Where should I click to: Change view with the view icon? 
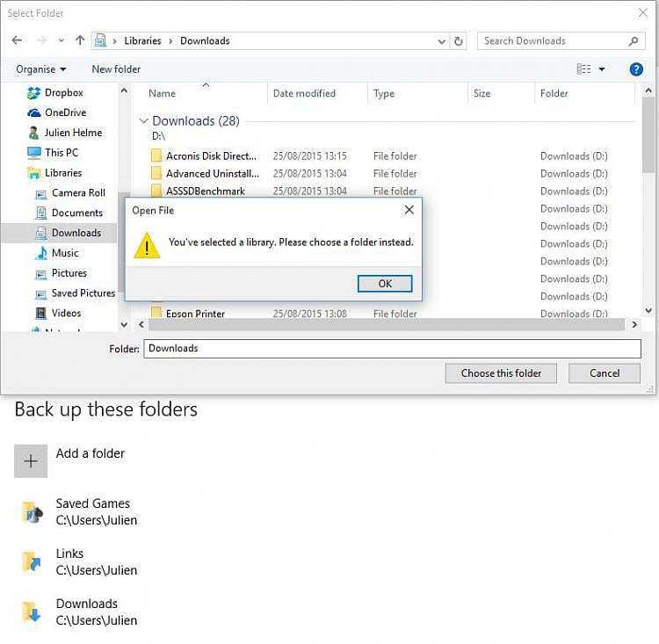click(x=583, y=69)
